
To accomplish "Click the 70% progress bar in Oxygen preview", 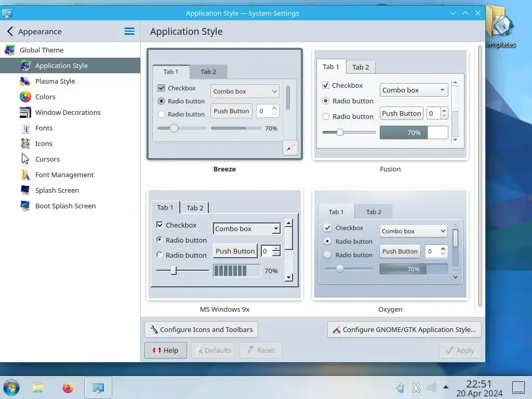I will (x=413, y=269).
